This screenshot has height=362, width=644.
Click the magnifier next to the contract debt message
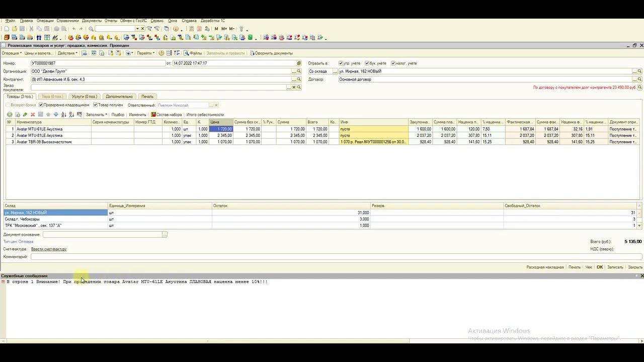pyautogui.click(x=640, y=87)
